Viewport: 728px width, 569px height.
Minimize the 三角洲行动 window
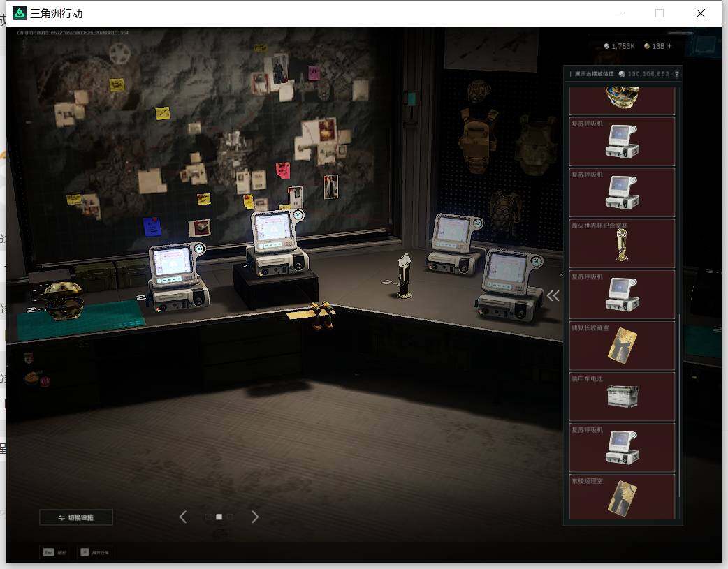pos(619,13)
